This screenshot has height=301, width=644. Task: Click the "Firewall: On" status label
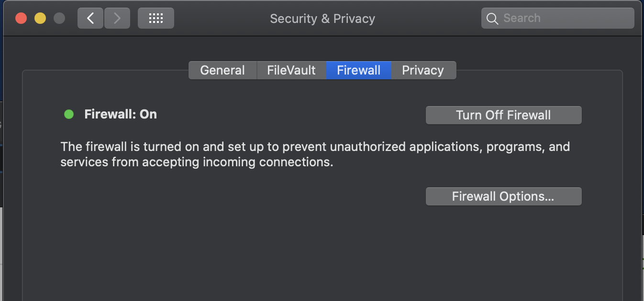(121, 114)
